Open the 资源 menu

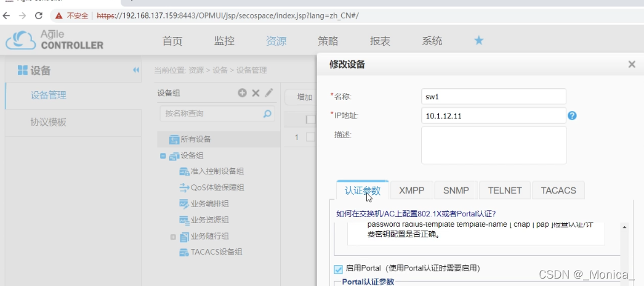(276, 41)
